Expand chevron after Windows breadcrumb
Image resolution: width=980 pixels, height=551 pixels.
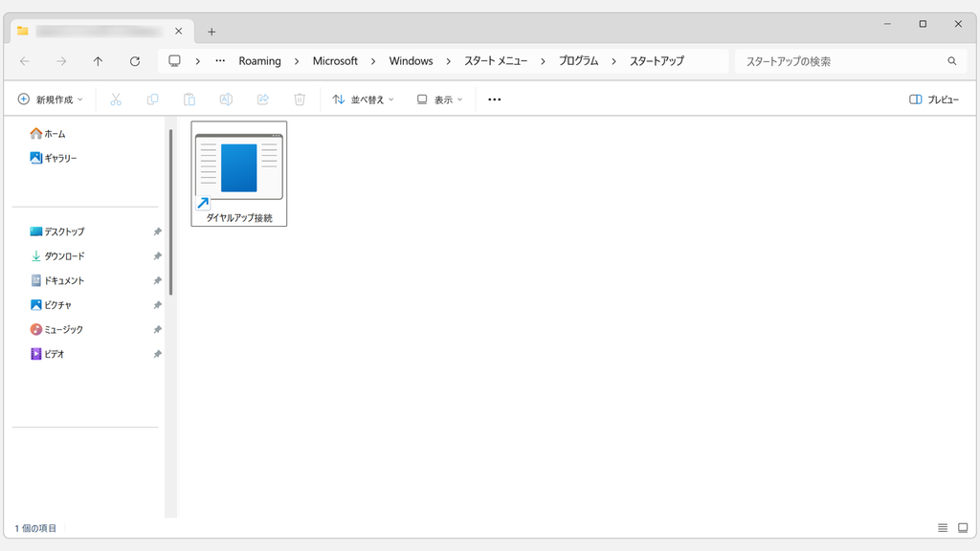click(448, 61)
